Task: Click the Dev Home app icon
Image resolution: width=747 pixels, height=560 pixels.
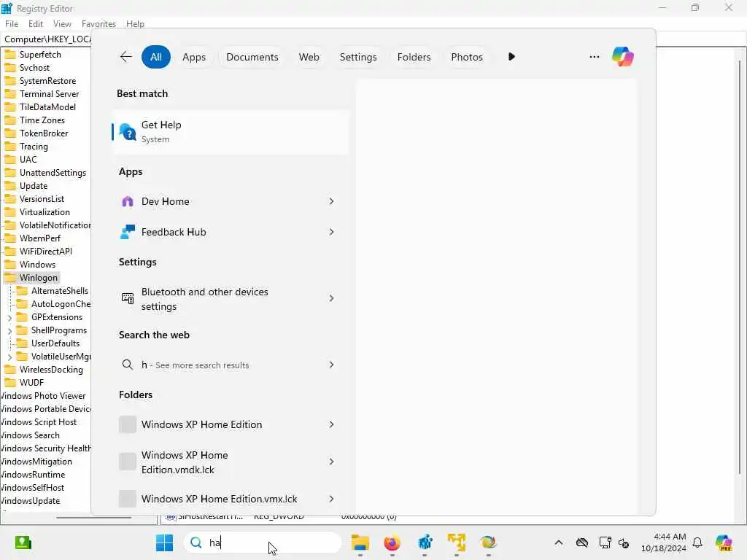Action: click(128, 201)
